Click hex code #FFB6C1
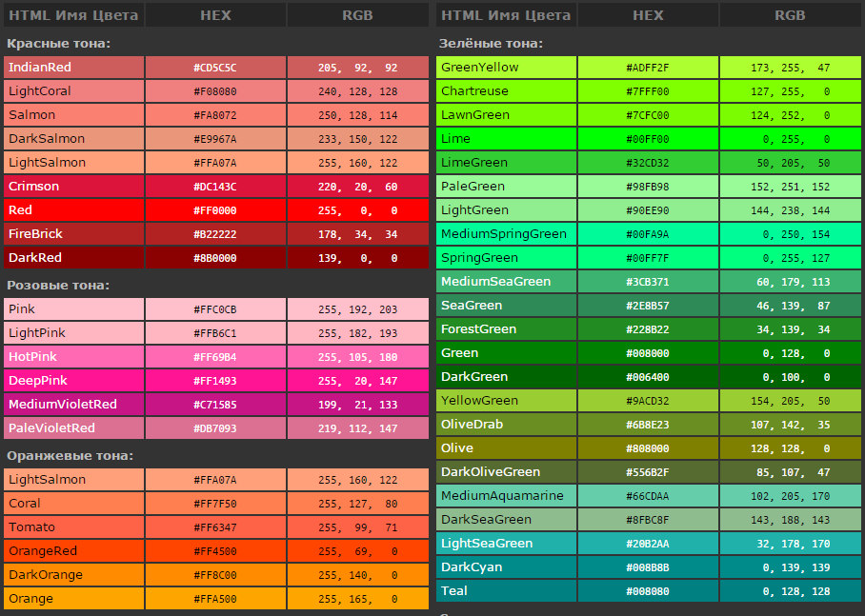Viewport: 865px width, 616px height. pyautogui.click(x=215, y=333)
